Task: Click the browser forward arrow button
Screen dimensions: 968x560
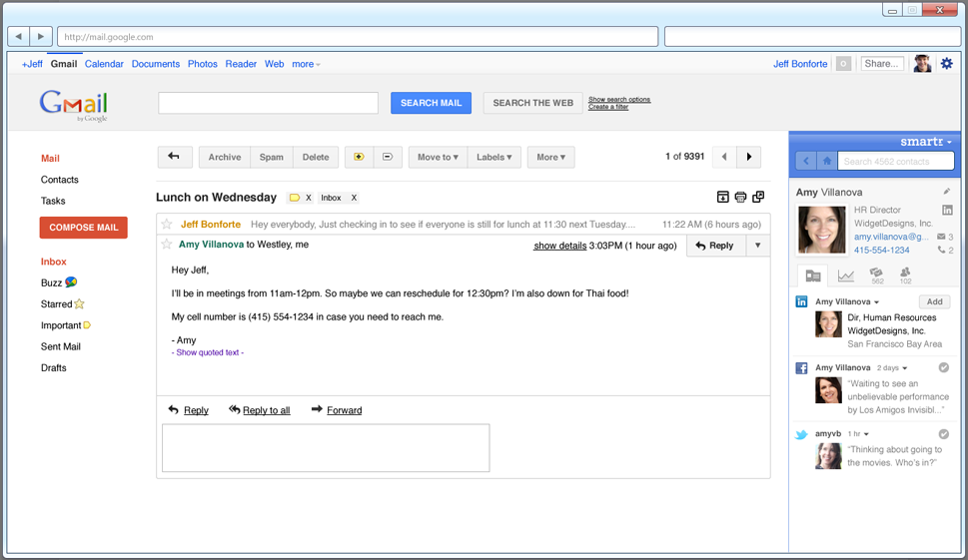Action: coord(41,36)
